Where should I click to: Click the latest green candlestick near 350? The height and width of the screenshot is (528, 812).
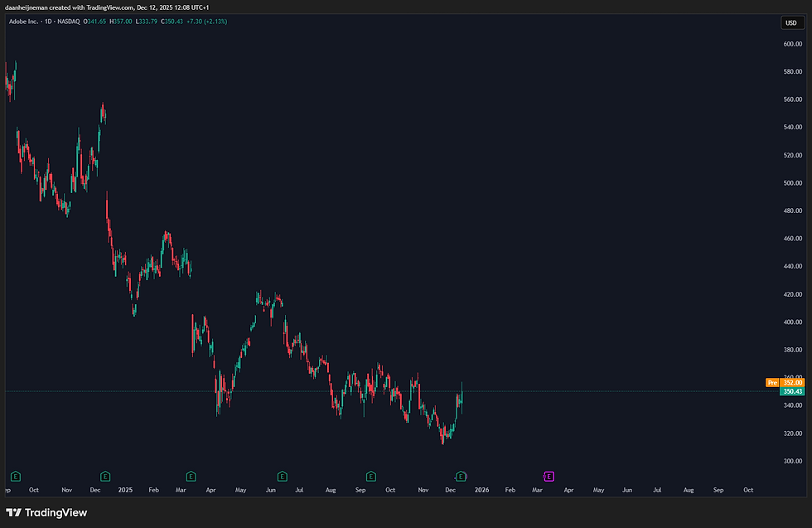click(x=462, y=398)
